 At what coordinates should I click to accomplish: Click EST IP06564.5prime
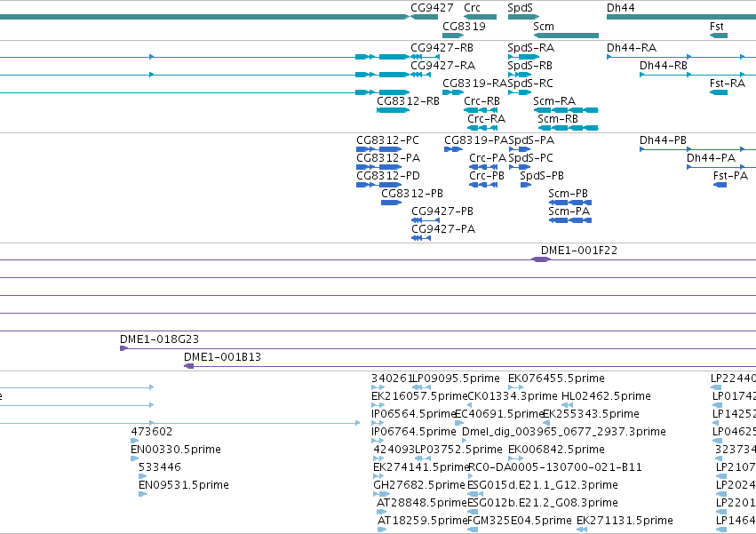[x=414, y=414]
